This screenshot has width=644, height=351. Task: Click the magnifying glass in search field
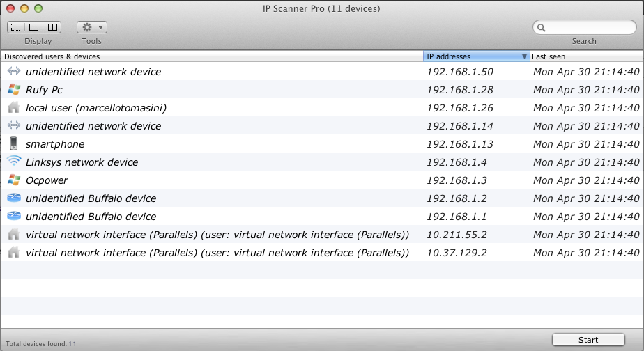tap(542, 28)
